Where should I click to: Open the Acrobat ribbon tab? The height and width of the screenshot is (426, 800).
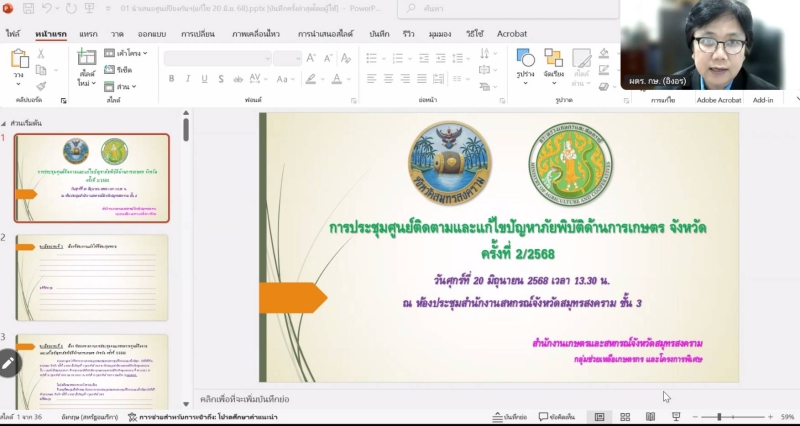[512, 33]
